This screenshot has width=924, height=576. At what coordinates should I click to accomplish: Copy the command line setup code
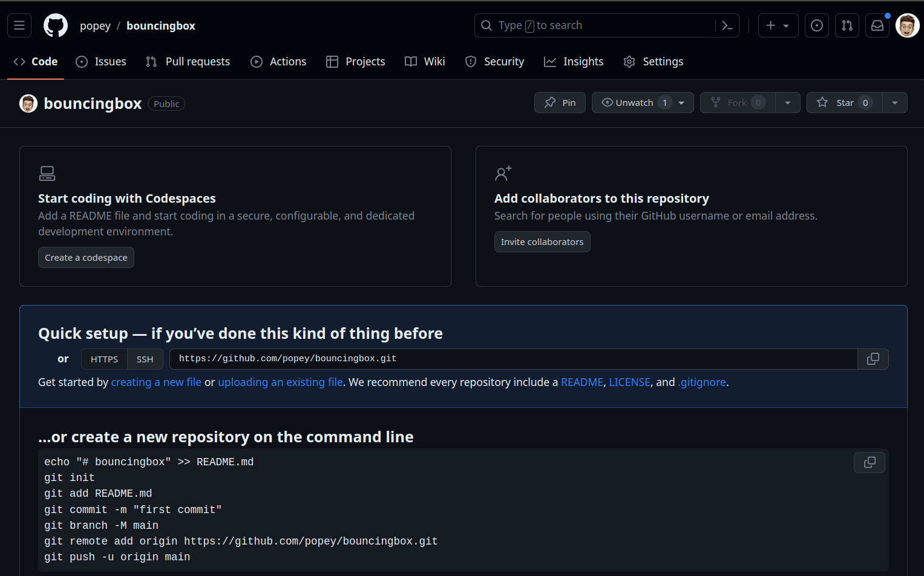(x=870, y=462)
